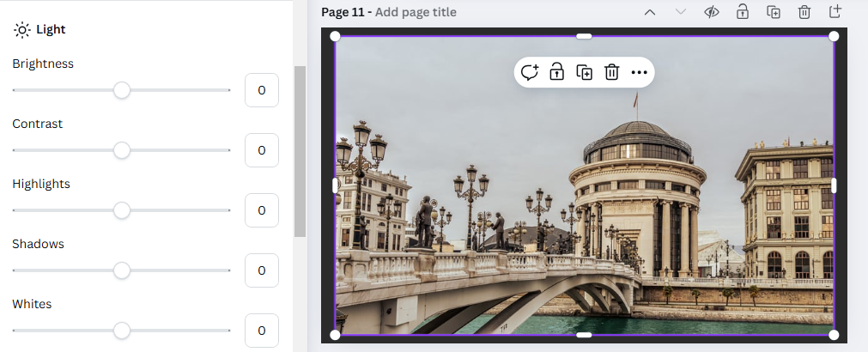
Task: Move page 11 down with the down arrow
Action: click(x=681, y=12)
